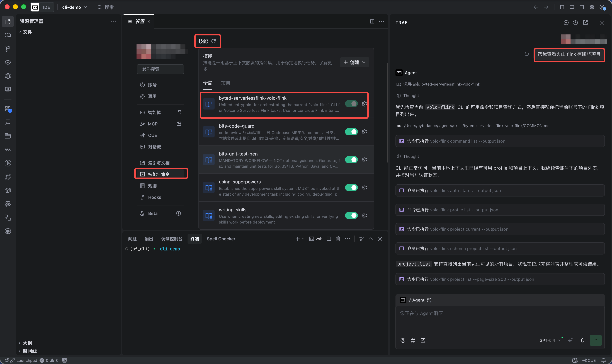The width and height of the screenshot is (612, 364).
Task: Open the 问题 panel tab
Action: pos(132,239)
